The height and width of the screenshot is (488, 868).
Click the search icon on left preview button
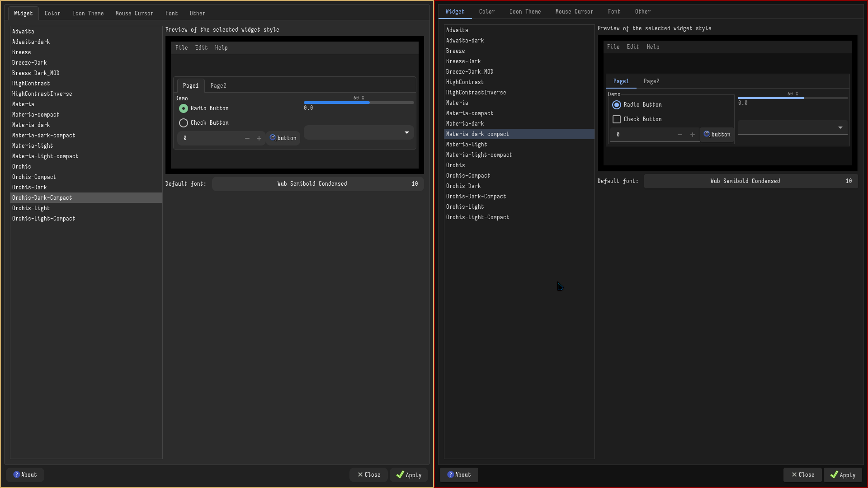(x=273, y=138)
